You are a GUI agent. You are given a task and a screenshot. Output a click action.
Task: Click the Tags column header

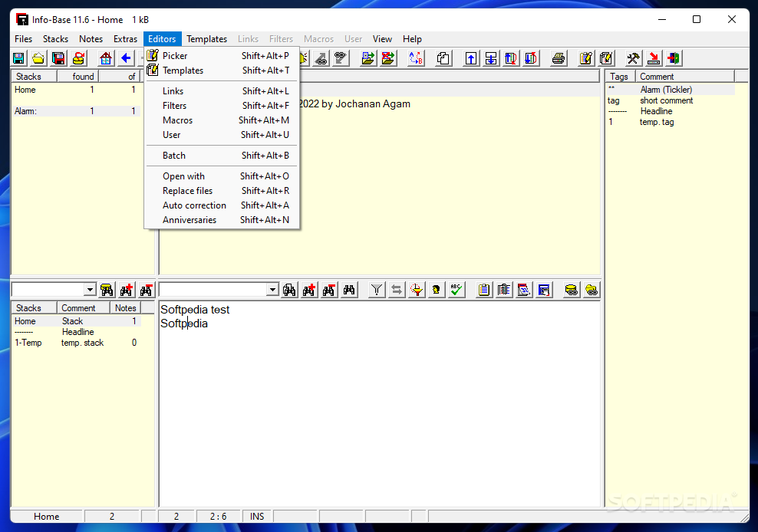pos(620,77)
